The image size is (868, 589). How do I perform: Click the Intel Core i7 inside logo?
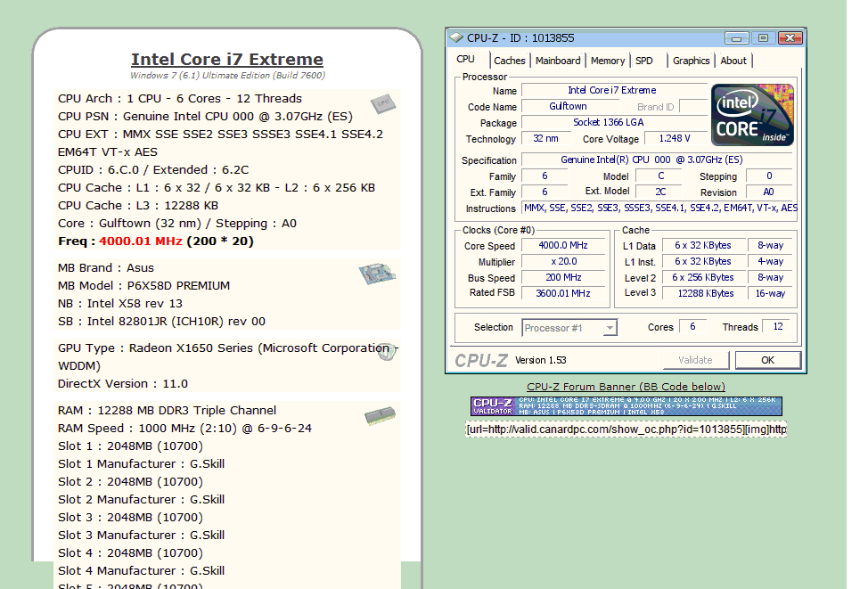pos(752,115)
